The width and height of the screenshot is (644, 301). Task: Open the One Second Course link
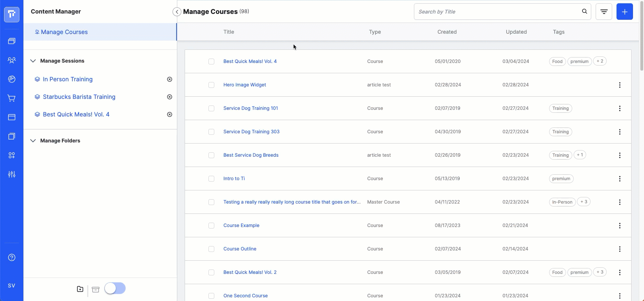point(245,296)
